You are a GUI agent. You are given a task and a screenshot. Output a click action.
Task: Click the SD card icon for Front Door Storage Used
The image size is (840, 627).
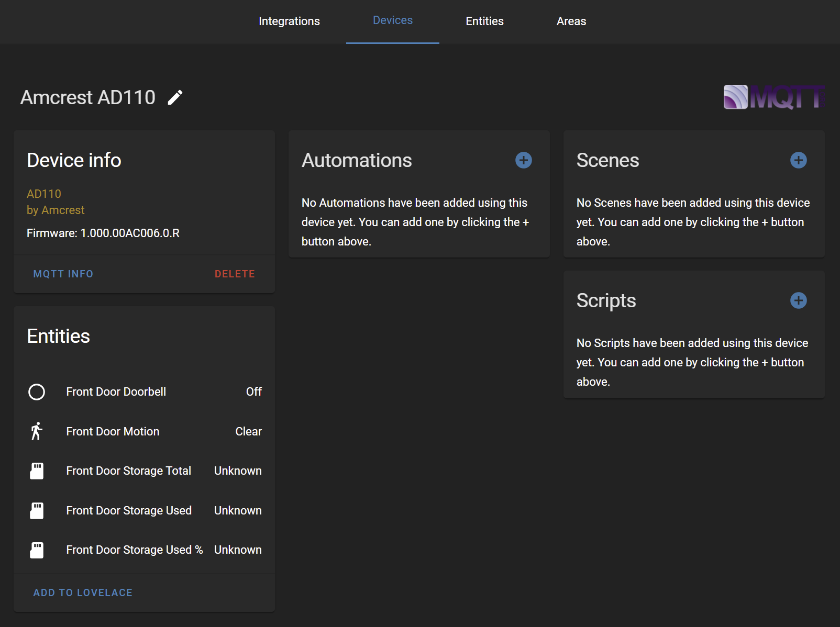(37, 510)
